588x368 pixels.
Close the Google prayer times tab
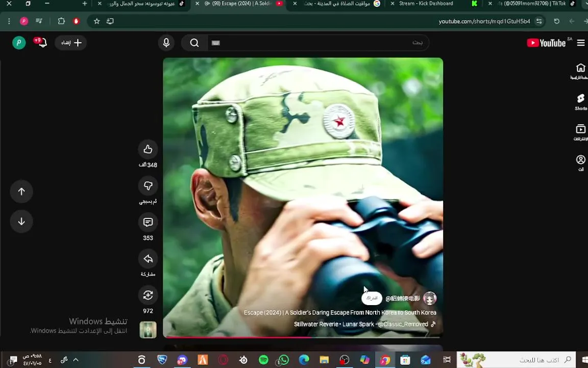pyautogui.click(x=295, y=4)
